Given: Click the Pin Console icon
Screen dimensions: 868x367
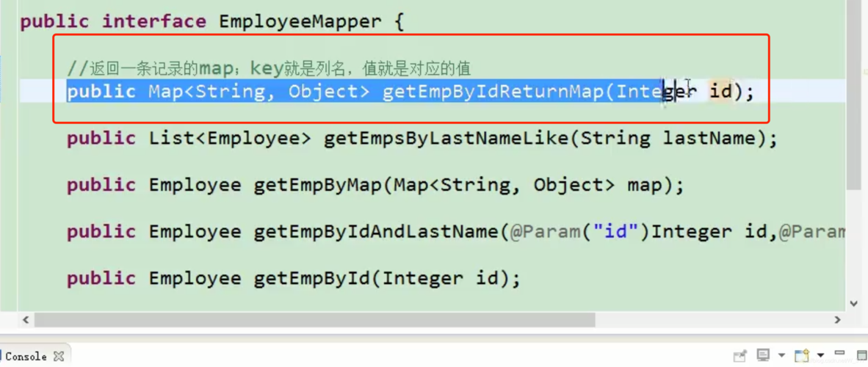Looking at the screenshot, I should 739,356.
